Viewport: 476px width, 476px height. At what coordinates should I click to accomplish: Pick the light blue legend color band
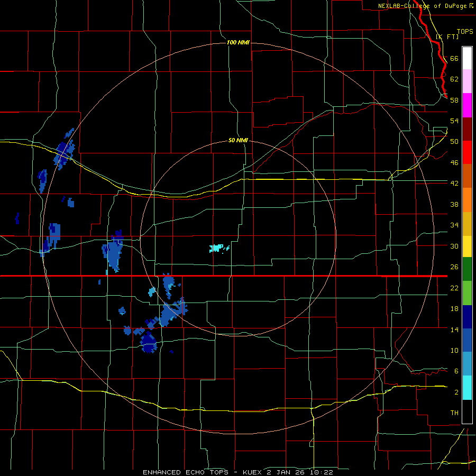(x=467, y=364)
